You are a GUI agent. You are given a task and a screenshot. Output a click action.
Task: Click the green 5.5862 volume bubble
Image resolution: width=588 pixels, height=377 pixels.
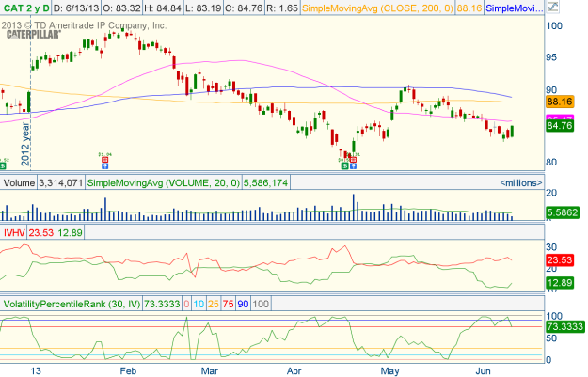[562, 212]
